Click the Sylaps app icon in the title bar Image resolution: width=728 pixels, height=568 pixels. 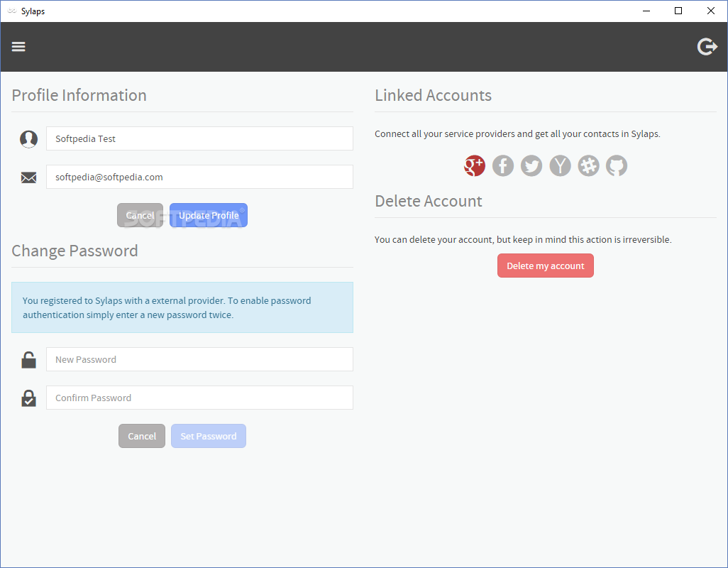(x=12, y=11)
